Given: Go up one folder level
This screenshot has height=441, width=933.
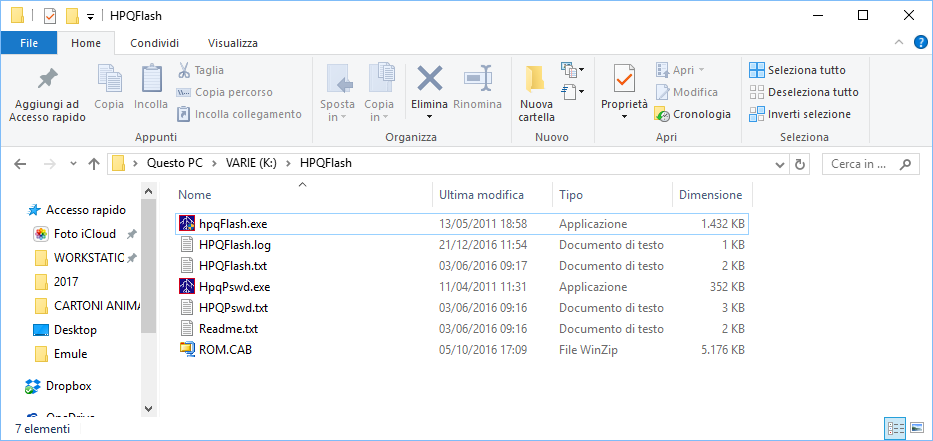Looking at the screenshot, I should pyautogui.click(x=93, y=164).
